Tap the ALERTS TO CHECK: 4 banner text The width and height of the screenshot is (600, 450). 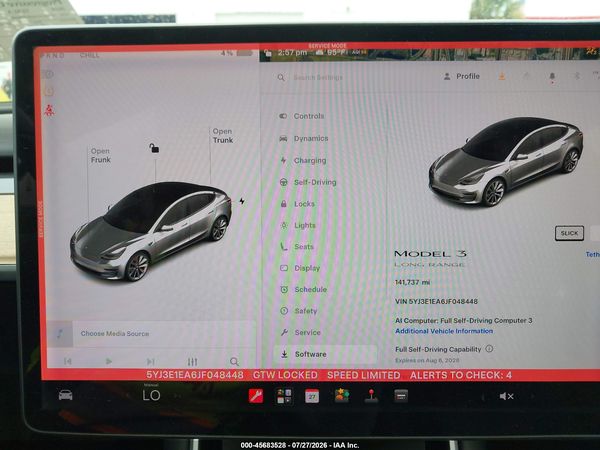coord(461,375)
